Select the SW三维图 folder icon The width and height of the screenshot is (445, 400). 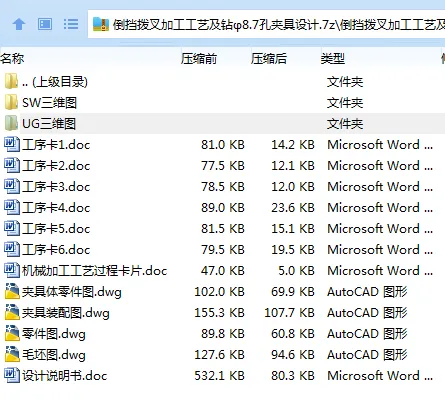click(x=11, y=102)
